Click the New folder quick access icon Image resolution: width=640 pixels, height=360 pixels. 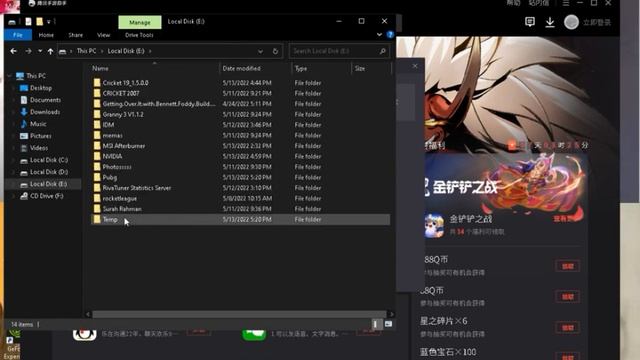(40, 22)
